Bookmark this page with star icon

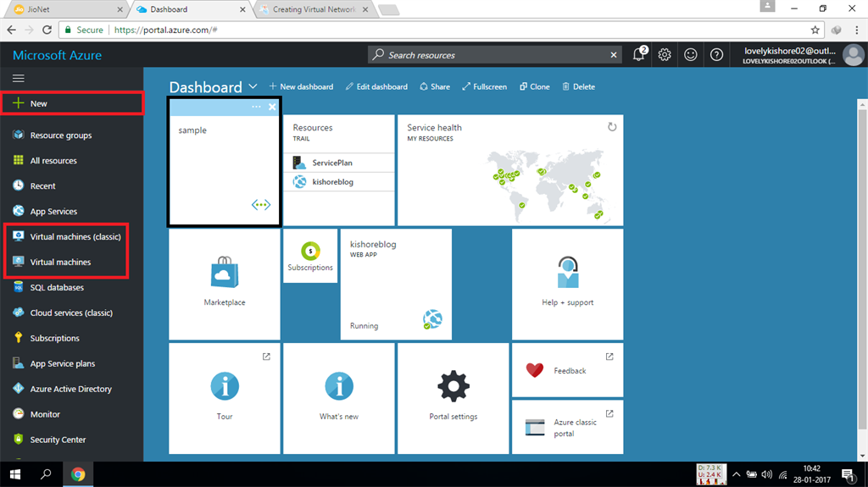pyautogui.click(x=815, y=30)
